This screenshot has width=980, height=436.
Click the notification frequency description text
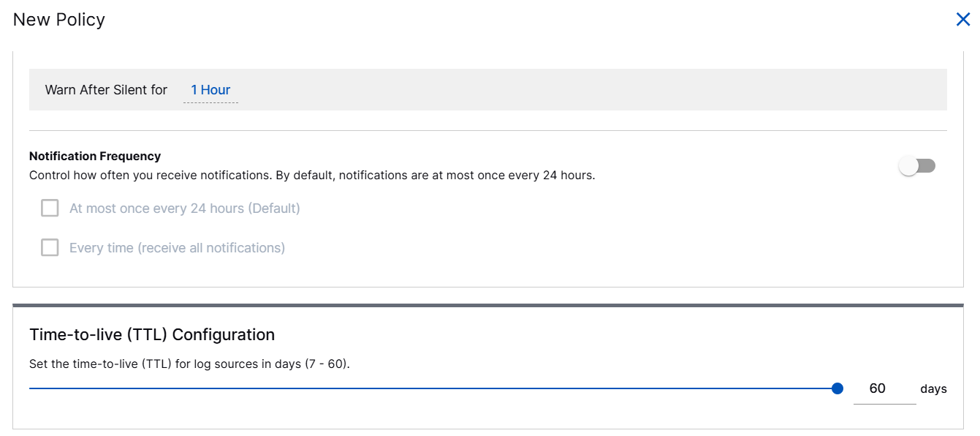point(312,176)
